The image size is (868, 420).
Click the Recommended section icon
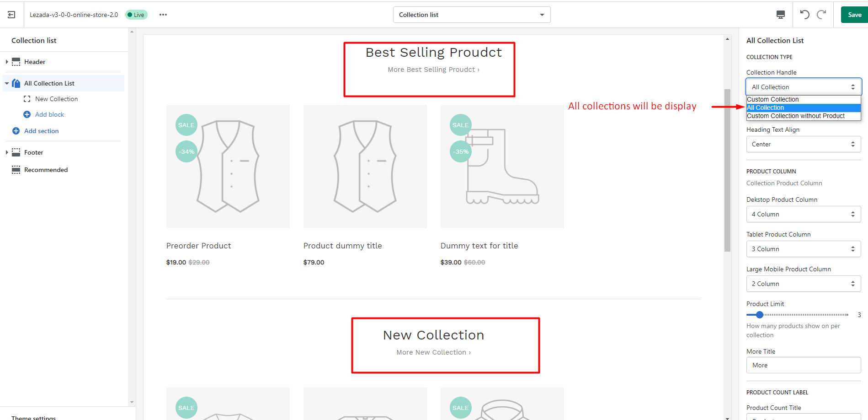pyautogui.click(x=16, y=169)
